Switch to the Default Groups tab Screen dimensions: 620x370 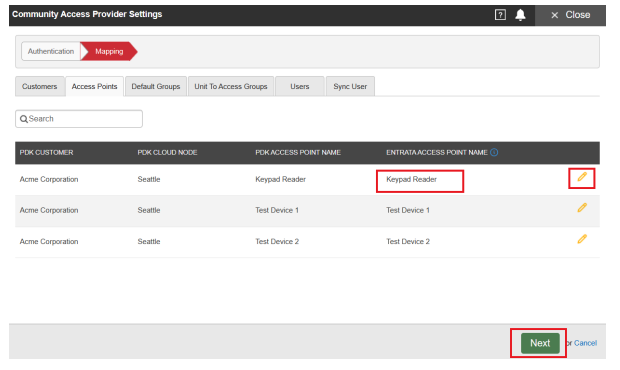tap(156, 86)
